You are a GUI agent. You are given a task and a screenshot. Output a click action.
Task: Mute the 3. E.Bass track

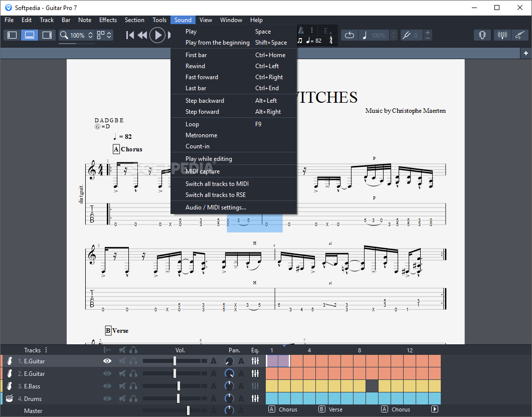tap(122, 386)
